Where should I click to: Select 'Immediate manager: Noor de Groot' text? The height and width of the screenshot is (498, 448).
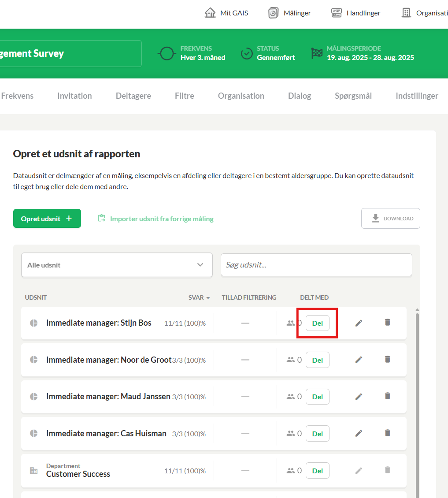[x=109, y=360]
